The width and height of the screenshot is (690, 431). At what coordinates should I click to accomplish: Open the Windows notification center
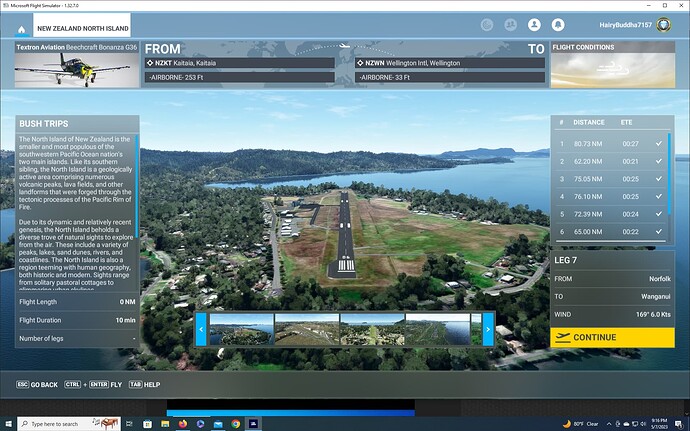680,424
